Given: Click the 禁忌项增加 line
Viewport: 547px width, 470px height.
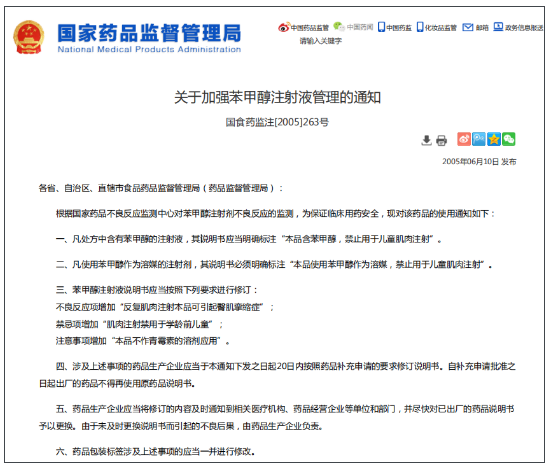Looking at the screenshot, I should [x=139, y=324].
